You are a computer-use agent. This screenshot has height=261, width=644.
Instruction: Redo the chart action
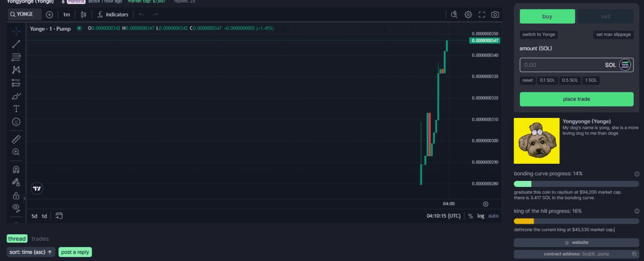pos(155,15)
